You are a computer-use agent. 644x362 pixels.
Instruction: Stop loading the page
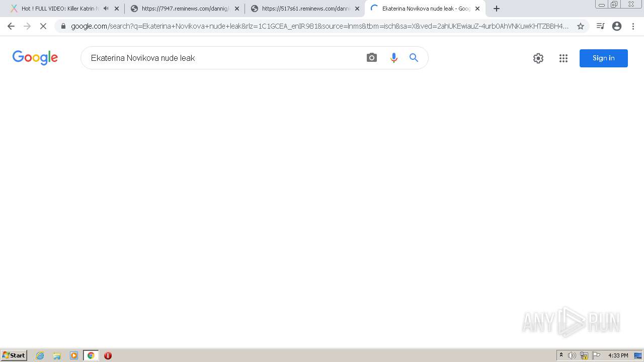[43, 26]
